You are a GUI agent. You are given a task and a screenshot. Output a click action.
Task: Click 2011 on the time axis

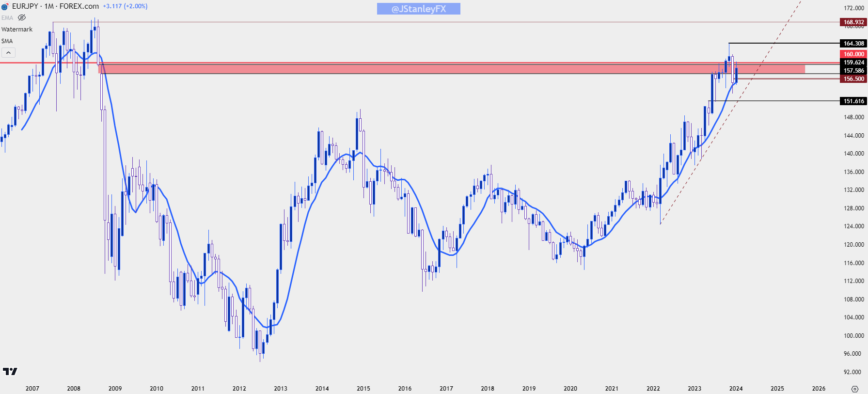(x=198, y=389)
